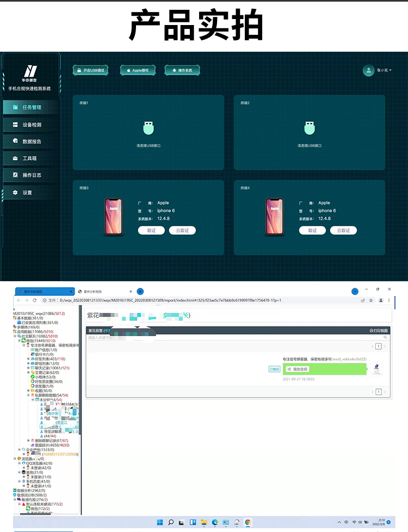408x532 pixels.
Task: Click the 播放音频 play audio button
Action: tap(298, 369)
